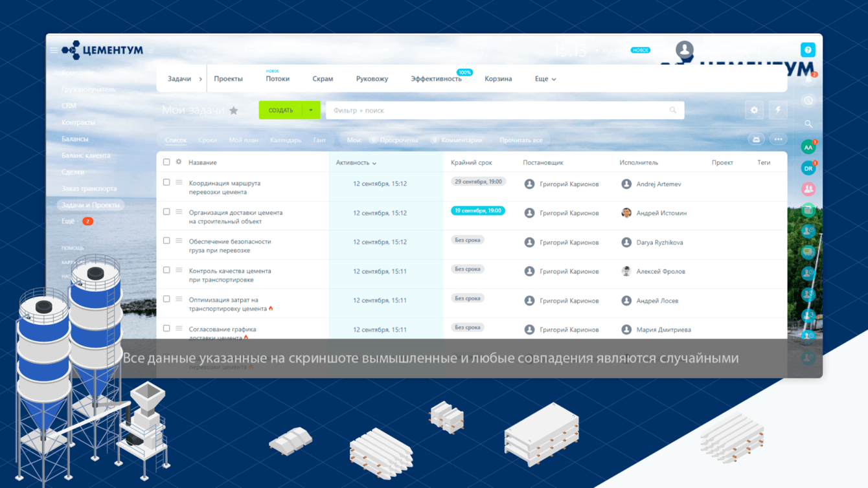Screen dimensions: 868x488
Task: Click the robot icon button above the table
Action: coord(756,139)
